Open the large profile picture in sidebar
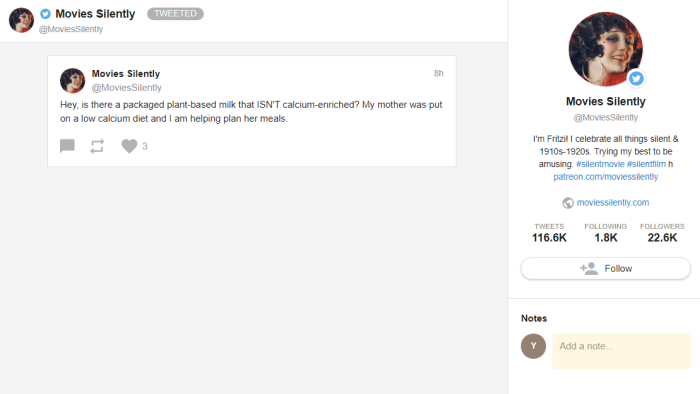Image resolution: width=700 pixels, height=394 pixels. point(605,49)
